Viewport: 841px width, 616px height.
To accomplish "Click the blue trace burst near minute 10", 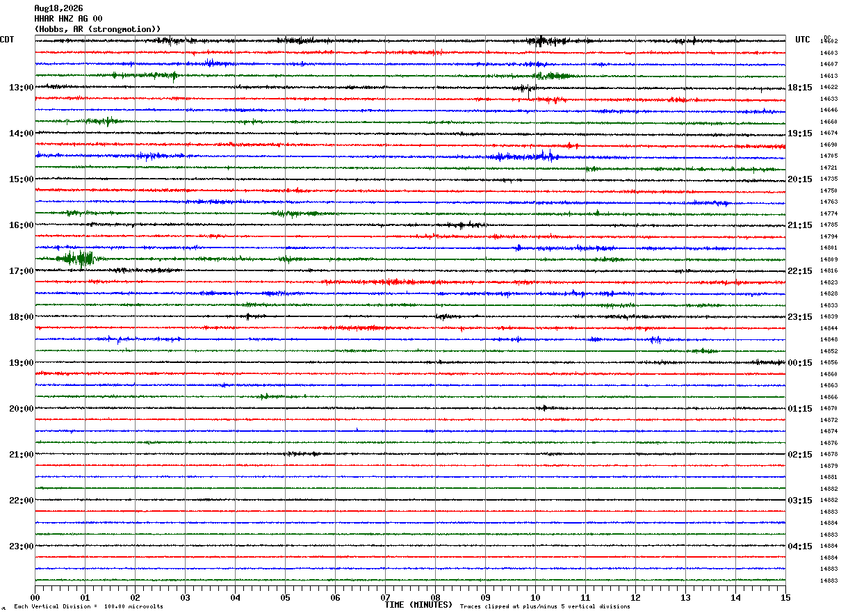I will pos(525,156).
